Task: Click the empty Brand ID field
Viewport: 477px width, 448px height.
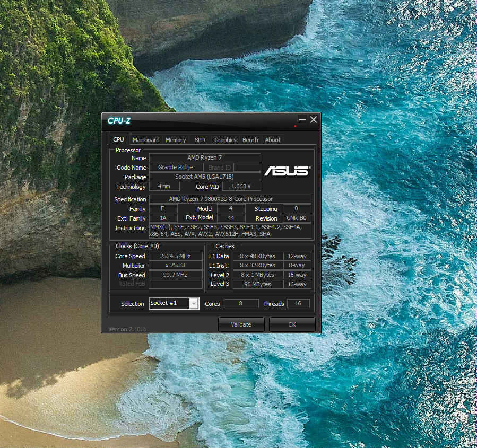Action: tap(247, 167)
